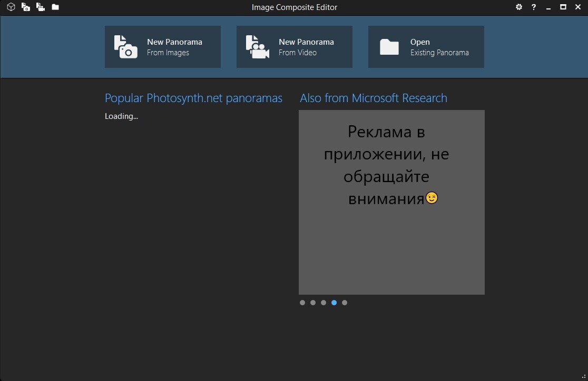588x381 pixels.
Task: Select the second carousel navigation dot
Action: coord(313,302)
